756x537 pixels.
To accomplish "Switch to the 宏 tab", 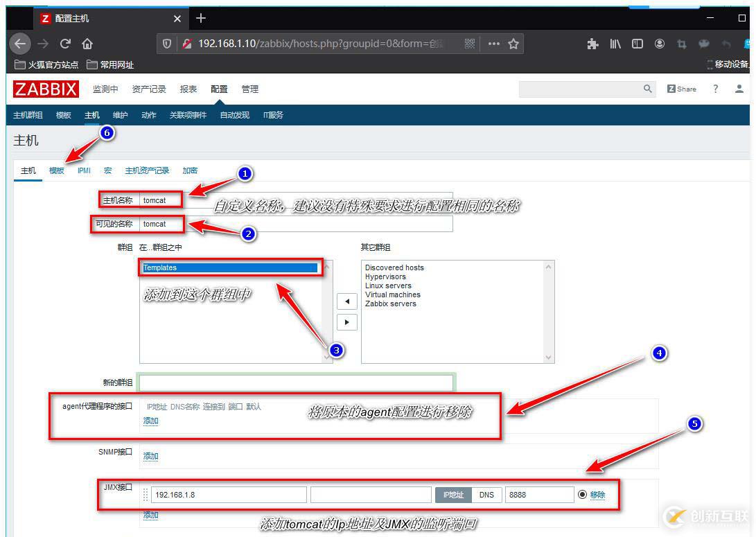I will (x=107, y=170).
